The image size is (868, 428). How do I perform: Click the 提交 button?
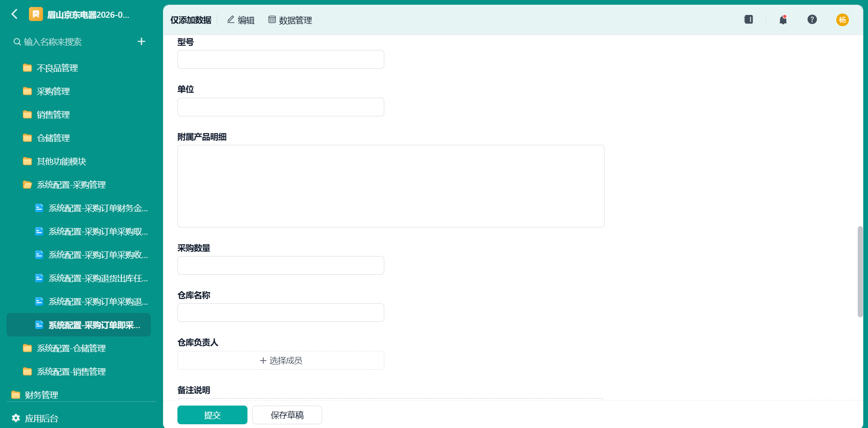tap(212, 415)
